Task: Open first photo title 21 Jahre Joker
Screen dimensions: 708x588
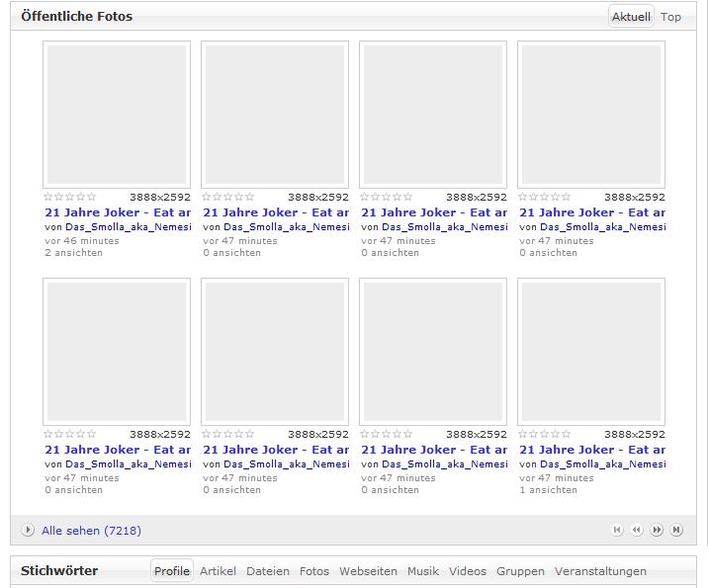Action: tap(118, 212)
